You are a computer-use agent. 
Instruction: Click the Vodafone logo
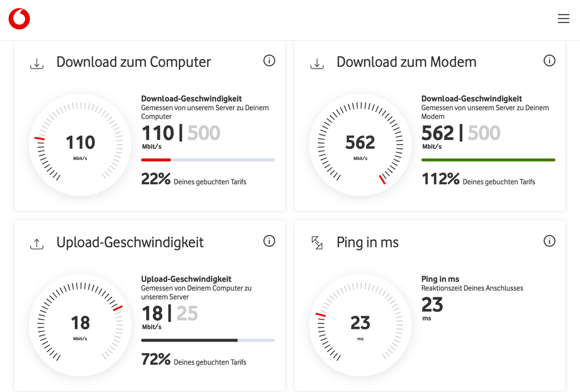(19, 19)
